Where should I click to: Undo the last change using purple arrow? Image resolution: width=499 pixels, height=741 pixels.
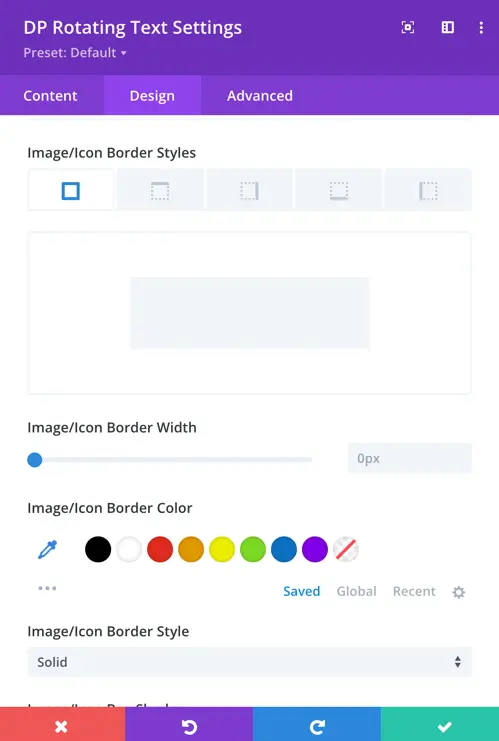(189, 724)
